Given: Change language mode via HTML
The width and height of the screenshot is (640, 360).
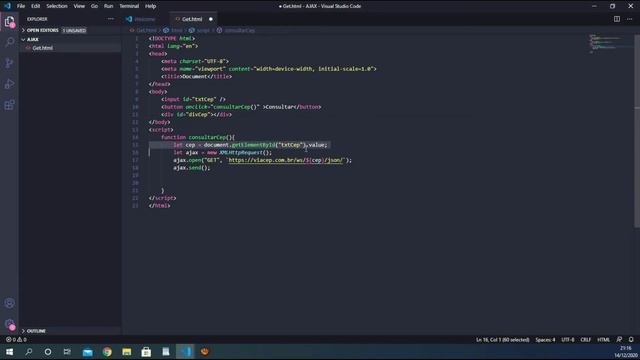Looking at the screenshot, I should pos(603,340).
